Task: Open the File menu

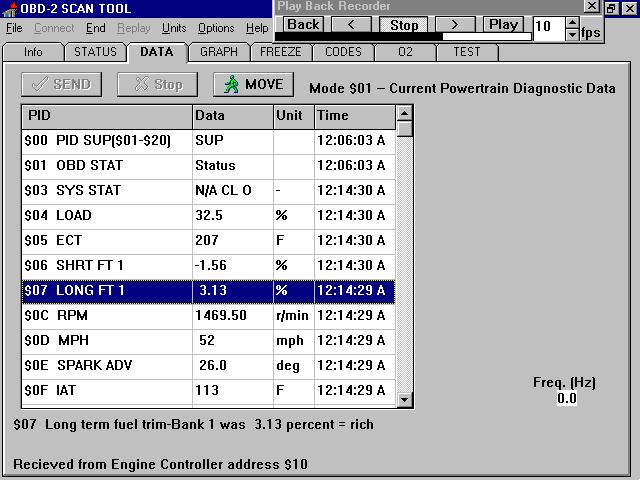Action: point(14,28)
